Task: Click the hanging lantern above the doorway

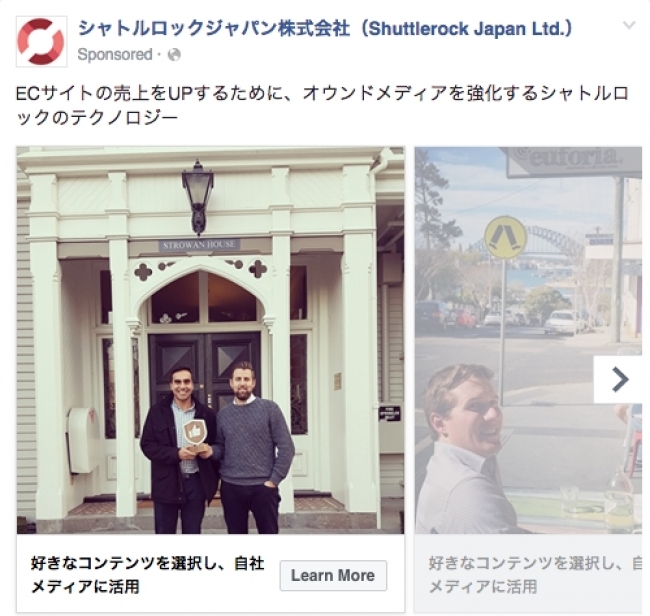Action: coord(198,198)
